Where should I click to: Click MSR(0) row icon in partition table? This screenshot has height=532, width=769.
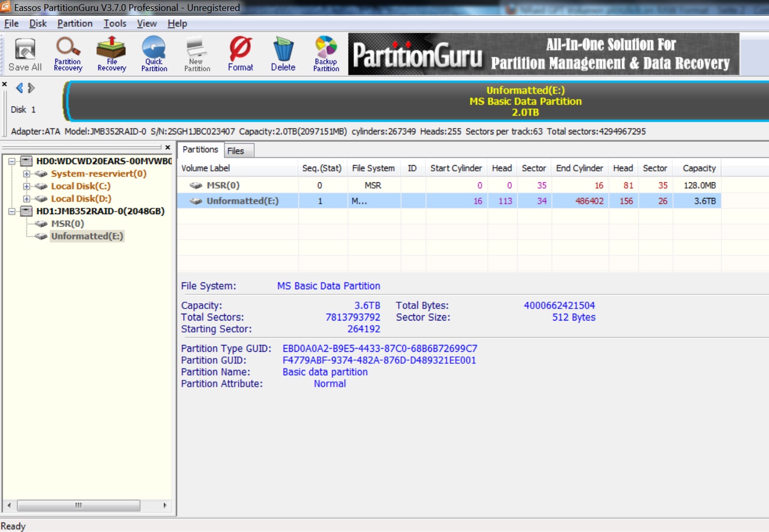tap(196, 185)
